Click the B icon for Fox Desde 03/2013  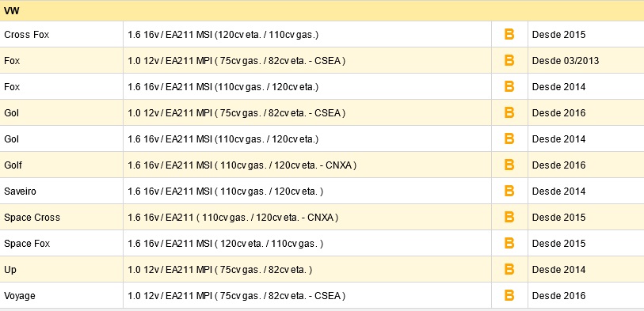point(509,61)
